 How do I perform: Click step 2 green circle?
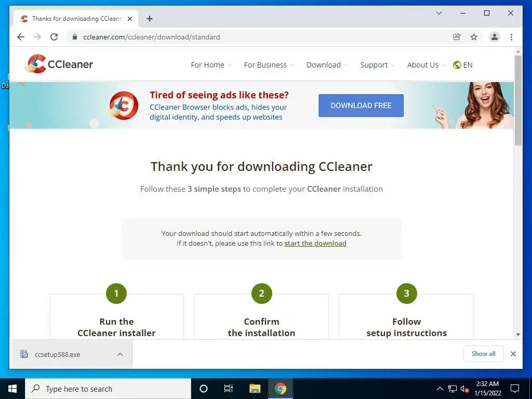(262, 294)
